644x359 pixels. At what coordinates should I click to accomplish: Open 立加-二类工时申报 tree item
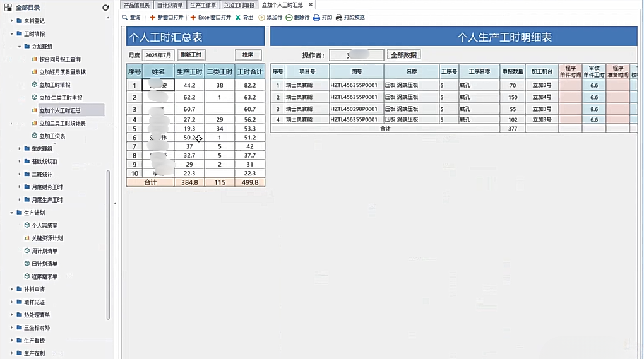point(61,98)
